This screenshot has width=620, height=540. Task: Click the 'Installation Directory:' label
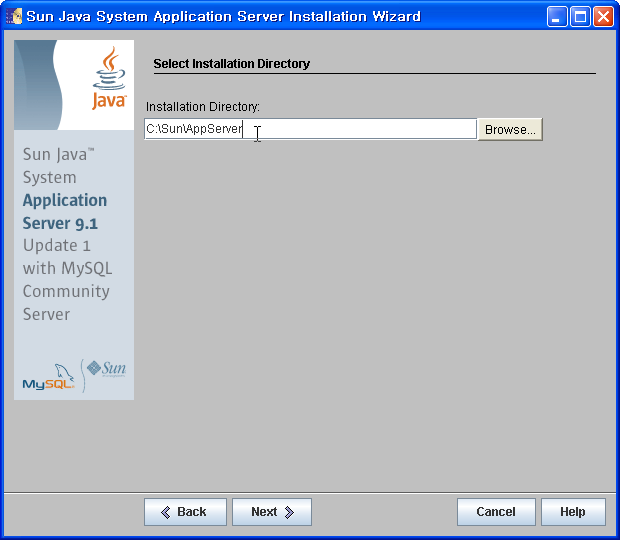pyautogui.click(x=202, y=107)
